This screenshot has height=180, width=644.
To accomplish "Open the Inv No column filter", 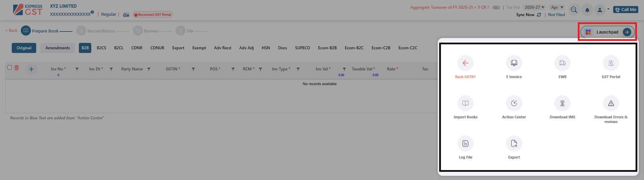I will tap(77, 69).
